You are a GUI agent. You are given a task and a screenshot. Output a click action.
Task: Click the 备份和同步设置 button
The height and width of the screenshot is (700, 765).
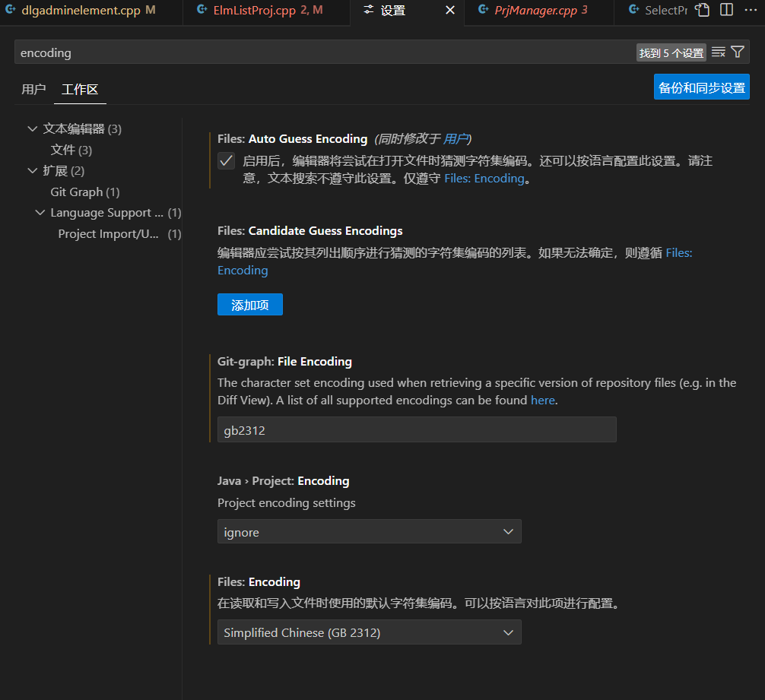[x=701, y=87]
